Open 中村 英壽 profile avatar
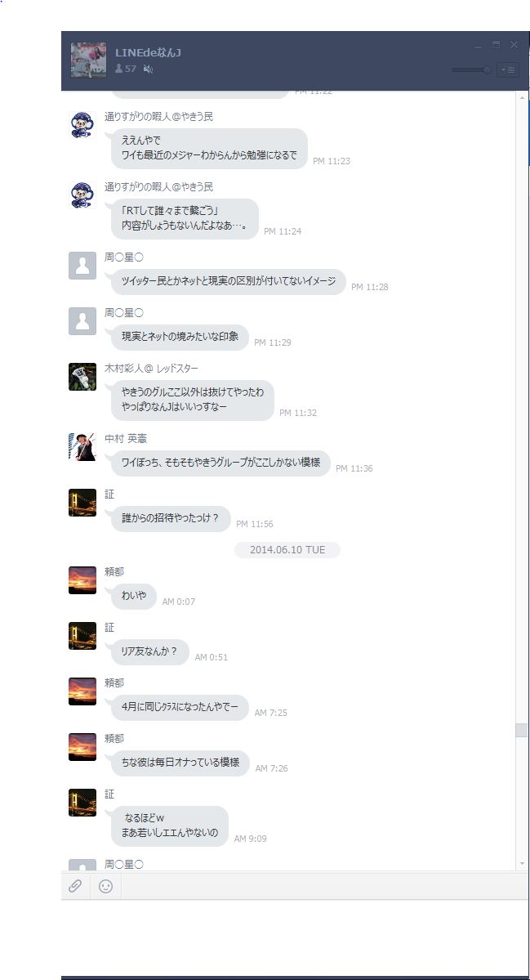The image size is (530, 980). tap(82, 447)
